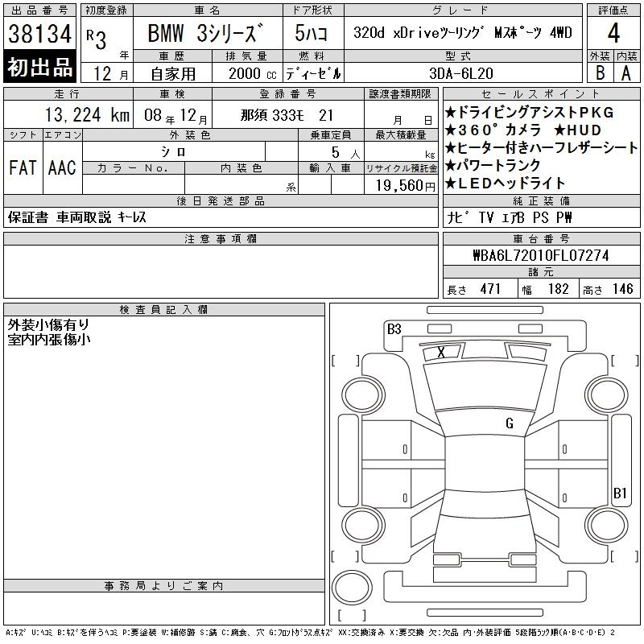The height and width of the screenshot is (644, 644).
Task: Select the equipment line ナビ TV エアB PS PW
Action: click(510, 217)
